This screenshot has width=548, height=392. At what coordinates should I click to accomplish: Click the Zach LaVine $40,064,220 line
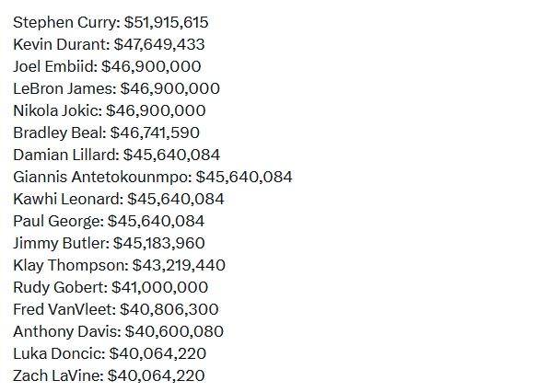point(109,375)
